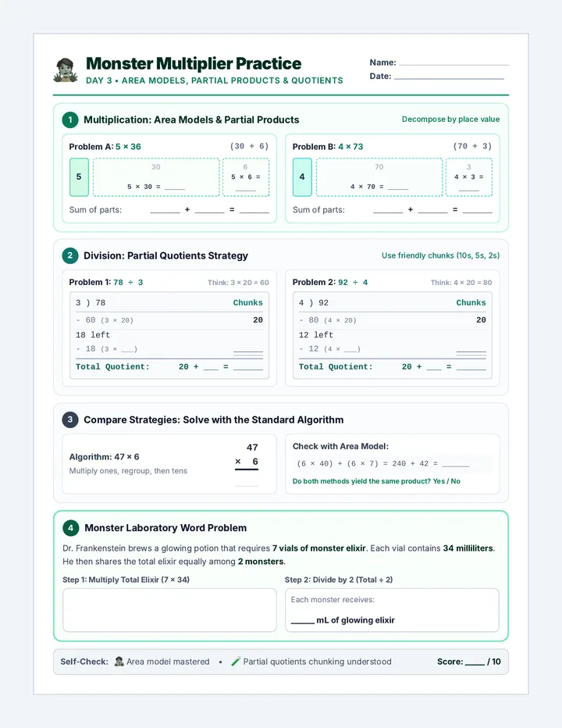The height and width of the screenshot is (728, 562).
Task: Click '(30 + 6)' decomposition text
Action: (x=249, y=146)
